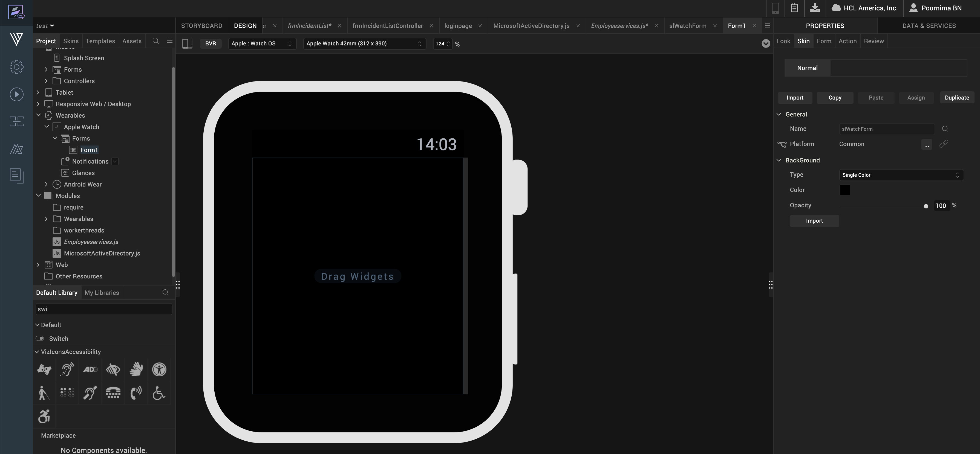Open the frmIncidentListController tab
This screenshot has width=980, height=454.
(387, 25)
